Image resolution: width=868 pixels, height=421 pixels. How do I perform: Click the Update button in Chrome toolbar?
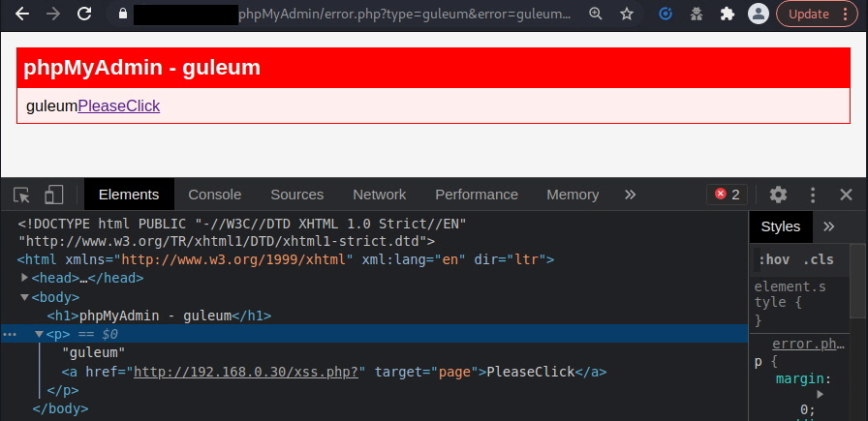[x=809, y=14]
